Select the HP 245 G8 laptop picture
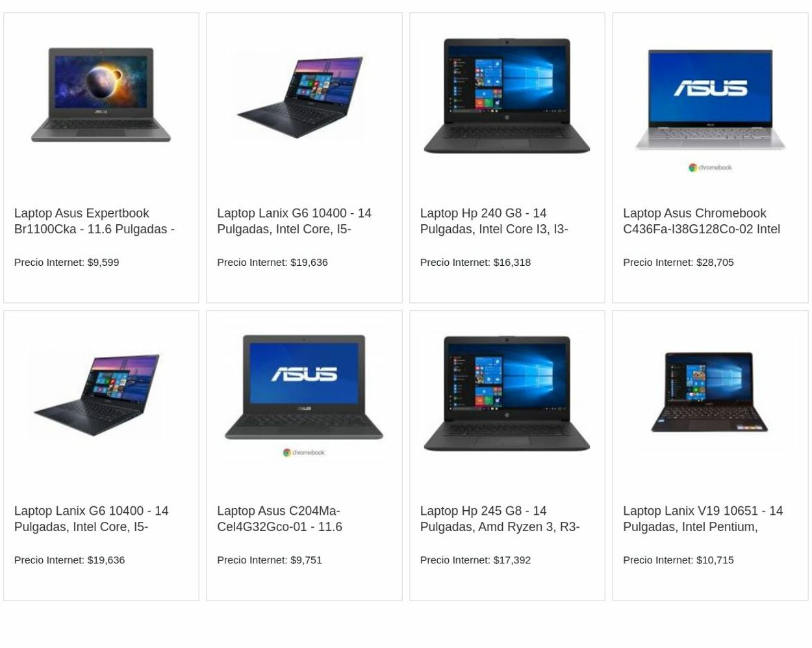This screenshot has height=648, width=812. click(x=507, y=393)
